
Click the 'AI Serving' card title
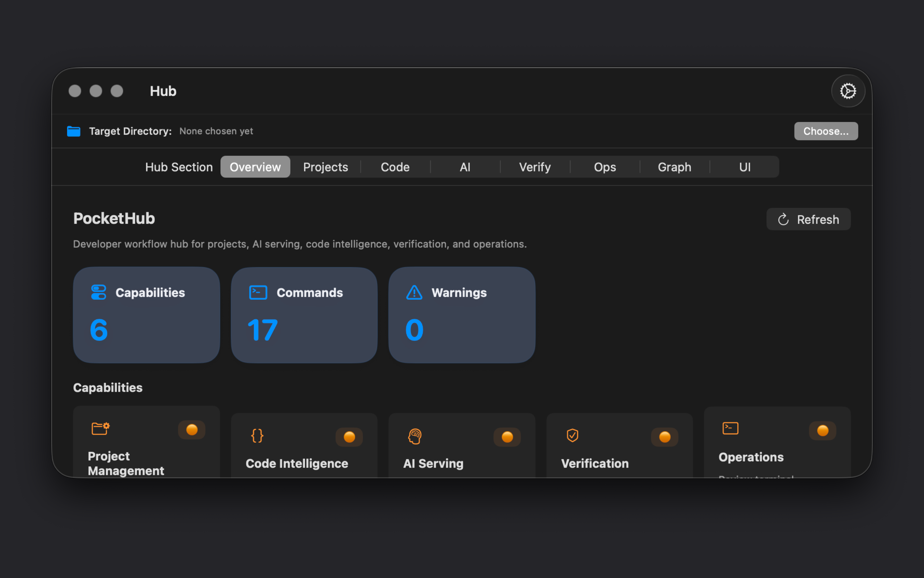pos(433,463)
